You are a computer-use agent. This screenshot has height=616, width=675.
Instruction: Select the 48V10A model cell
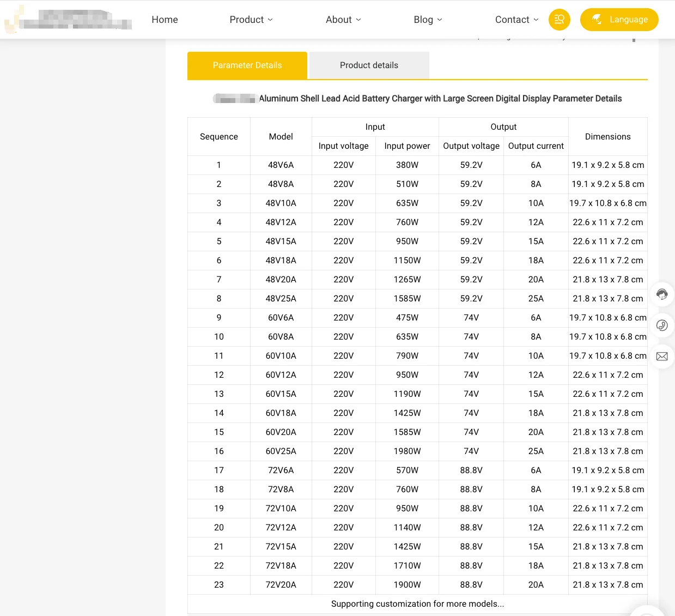tap(281, 203)
